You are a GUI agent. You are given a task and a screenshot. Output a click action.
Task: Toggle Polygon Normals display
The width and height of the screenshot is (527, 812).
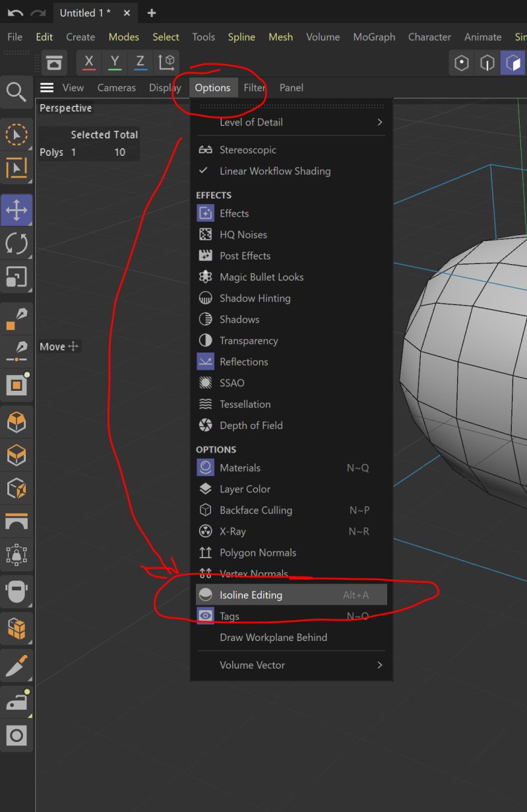[291, 553]
